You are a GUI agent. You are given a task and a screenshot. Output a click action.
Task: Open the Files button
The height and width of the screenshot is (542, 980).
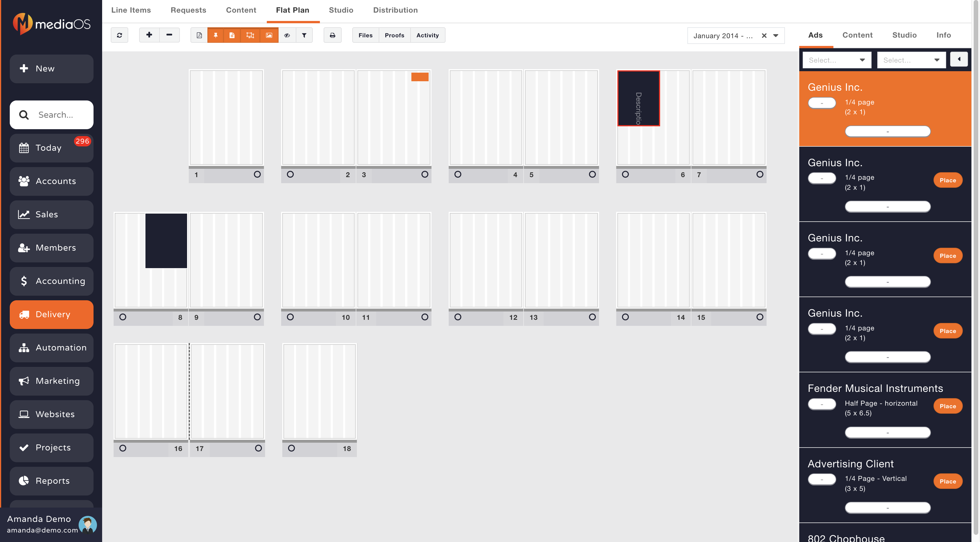pos(365,35)
